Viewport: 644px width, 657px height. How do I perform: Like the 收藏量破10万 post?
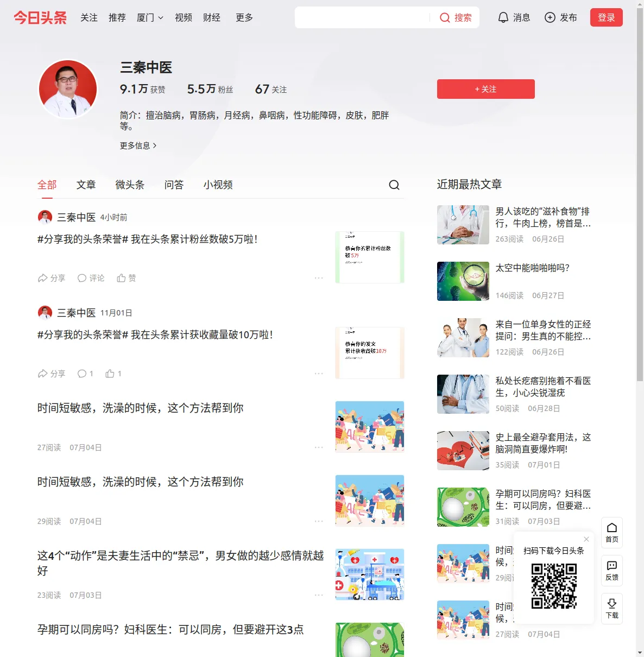coord(113,374)
